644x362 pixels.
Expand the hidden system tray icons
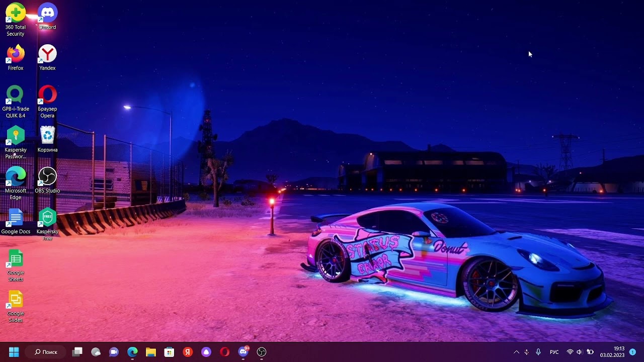point(516,352)
